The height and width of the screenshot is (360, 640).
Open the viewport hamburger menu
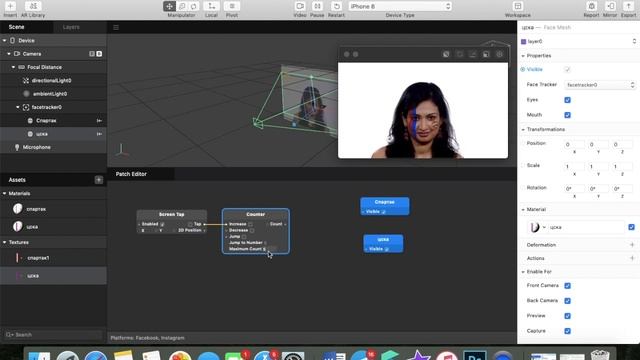[116, 27]
